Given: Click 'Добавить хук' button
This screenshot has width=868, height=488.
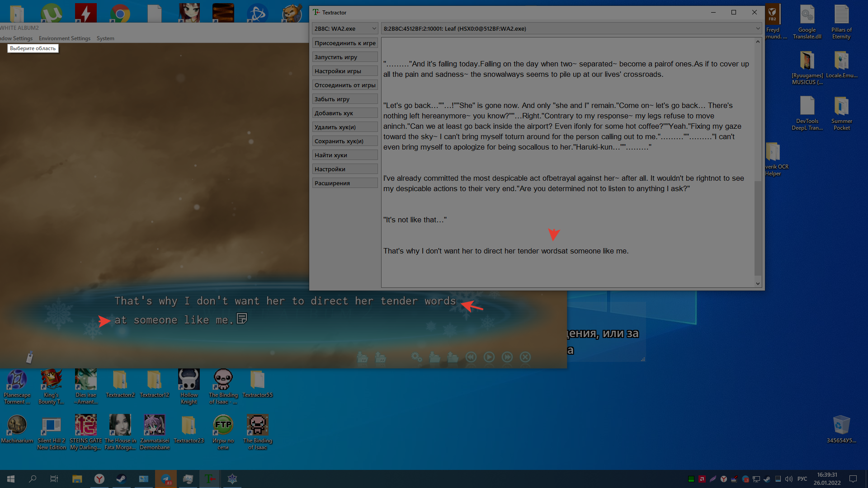Looking at the screenshot, I should (345, 113).
